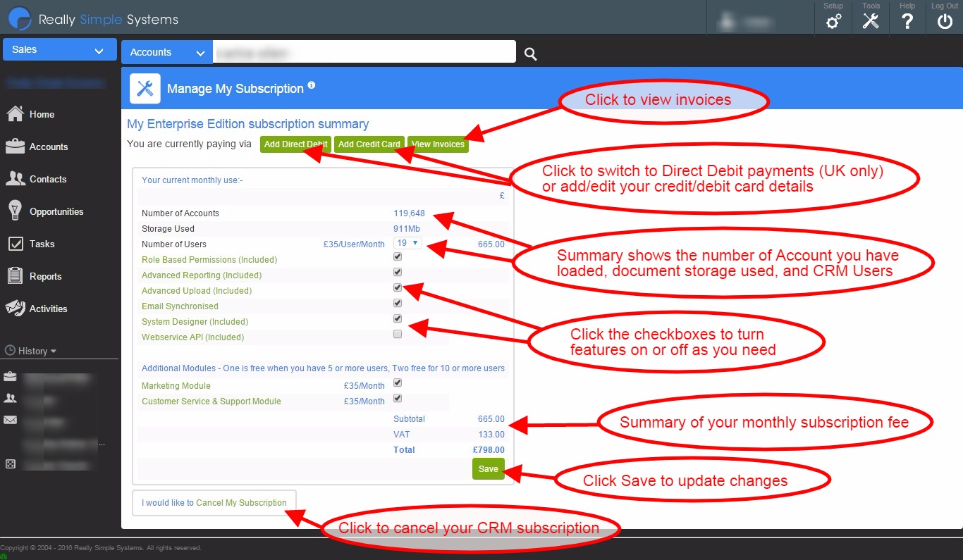Open Contacts in sidebar menu
This screenshot has width=963, height=560.
[48, 179]
